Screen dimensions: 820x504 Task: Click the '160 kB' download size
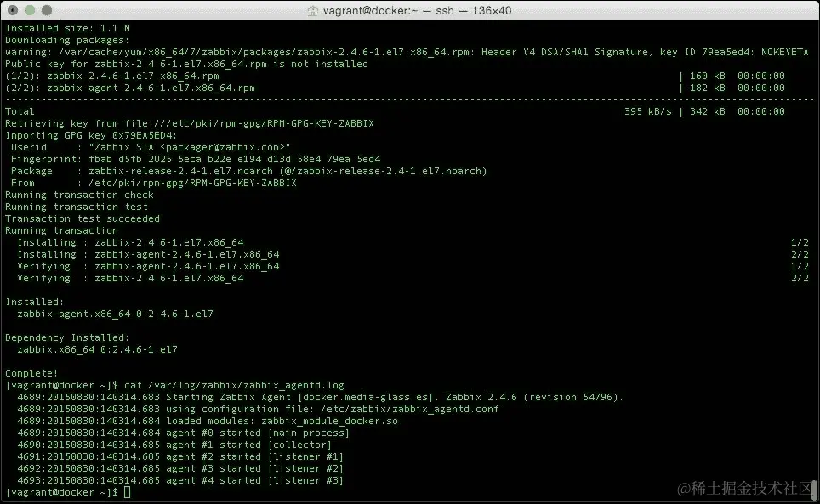click(707, 76)
